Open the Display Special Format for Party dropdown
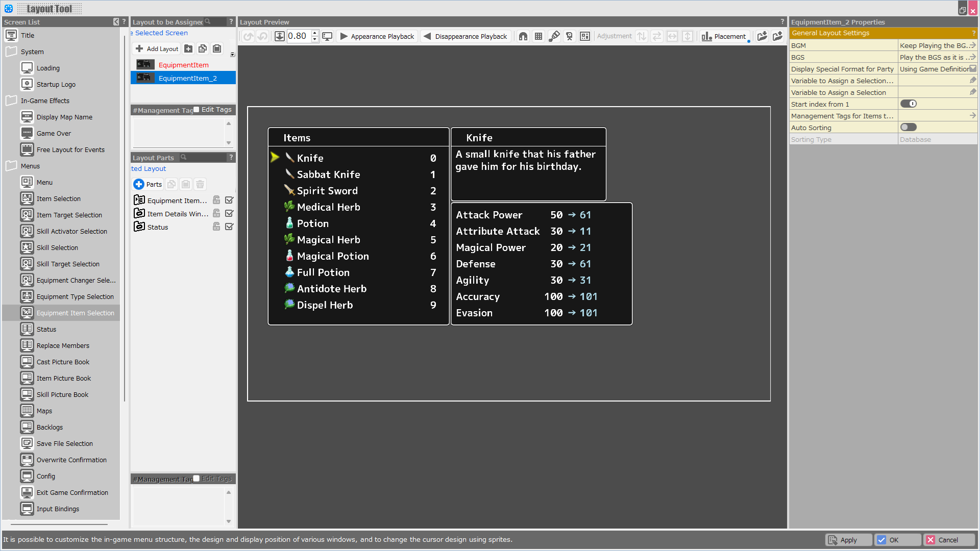Viewport: 980px width, 551px height. (972, 69)
